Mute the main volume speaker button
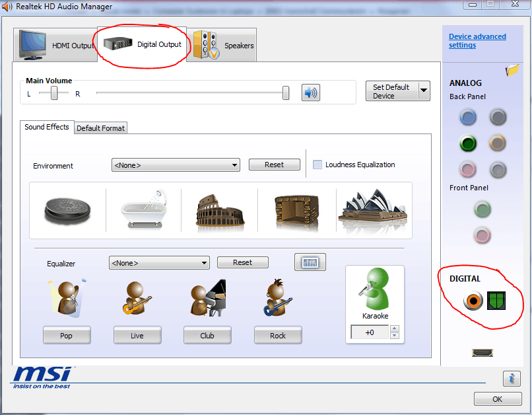The height and width of the screenshot is (415, 532). tap(310, 93)
